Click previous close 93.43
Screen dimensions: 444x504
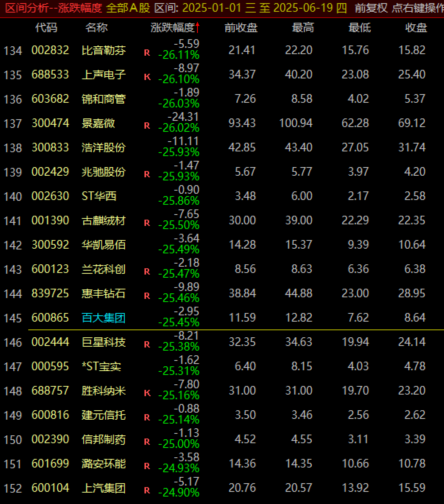(242, 123)
